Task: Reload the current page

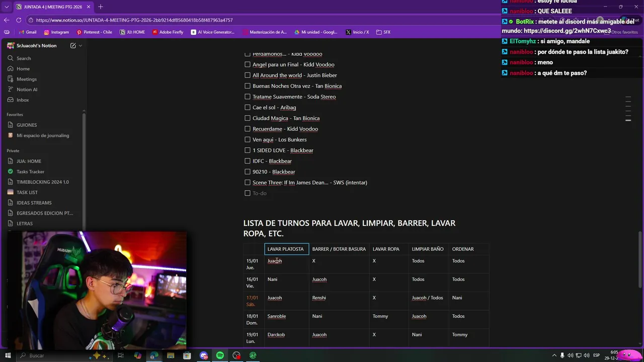Action: tap(19, 20)
